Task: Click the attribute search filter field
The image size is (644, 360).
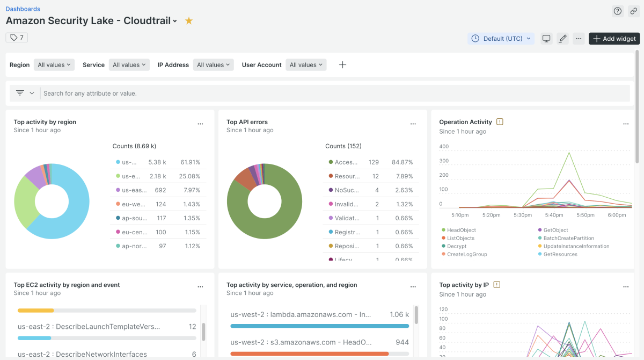Action: click(x=333, y=93)
